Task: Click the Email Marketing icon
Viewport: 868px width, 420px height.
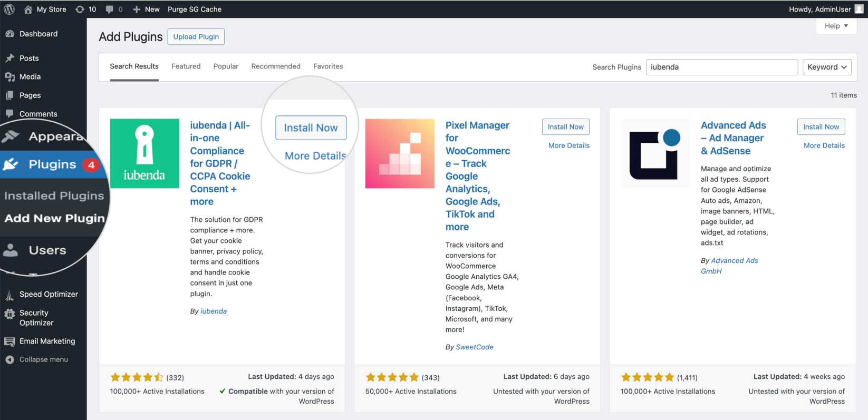Action: click(x=9, y=342)
